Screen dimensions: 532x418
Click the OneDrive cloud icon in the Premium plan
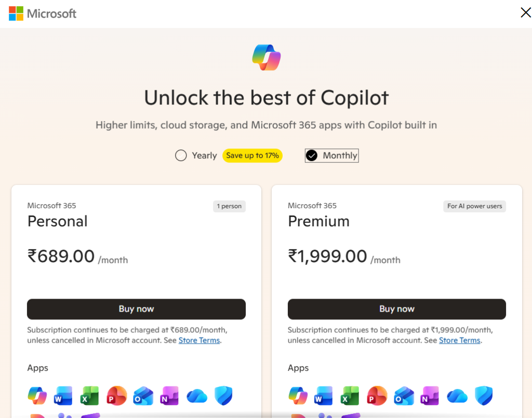[x=457, y=396]
